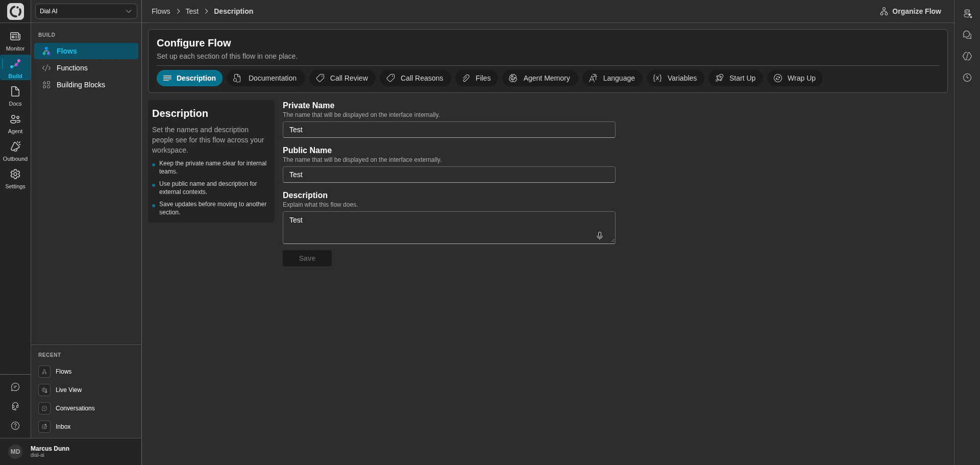Screen dimensions: 980x465
Task: Click Organize Flow at top right
Action: (911, 11)
